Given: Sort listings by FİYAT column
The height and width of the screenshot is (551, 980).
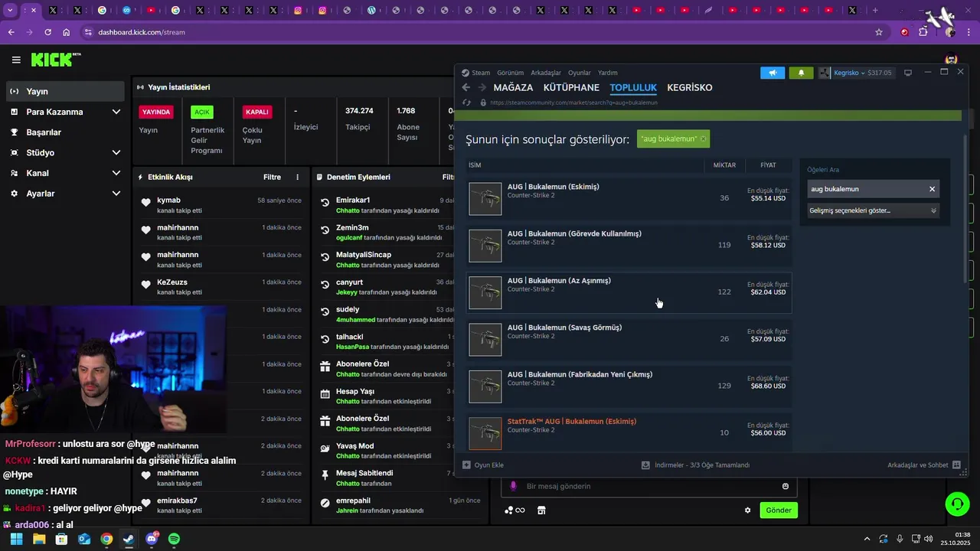Looking at the screenshot, I should 768,165.
